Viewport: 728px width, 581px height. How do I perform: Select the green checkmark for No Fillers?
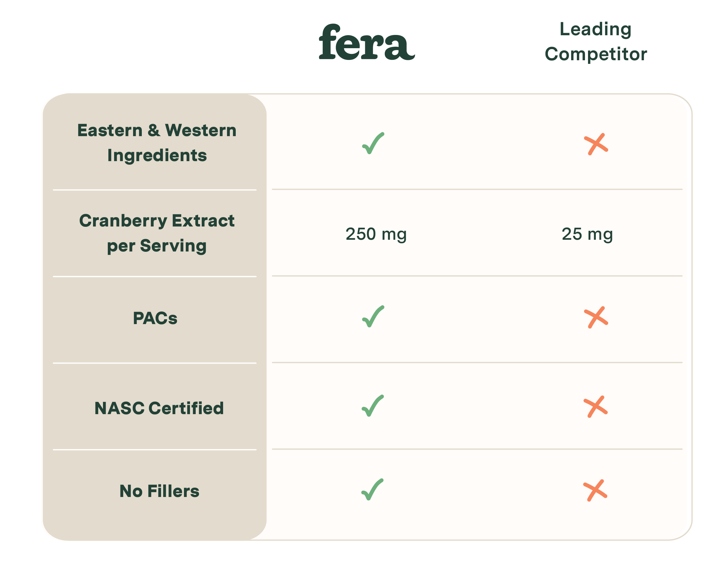pos(372,489)
